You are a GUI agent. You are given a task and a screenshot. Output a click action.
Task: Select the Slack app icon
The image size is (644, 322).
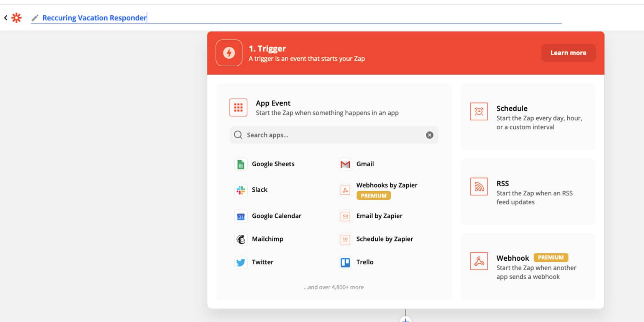pyautogui.click(x=241, y=190)
